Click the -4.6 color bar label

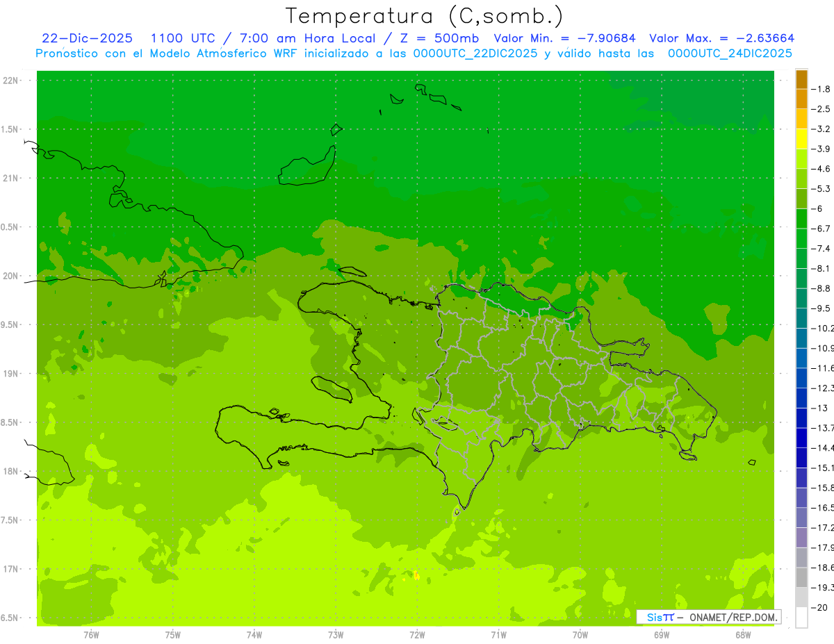821,169
